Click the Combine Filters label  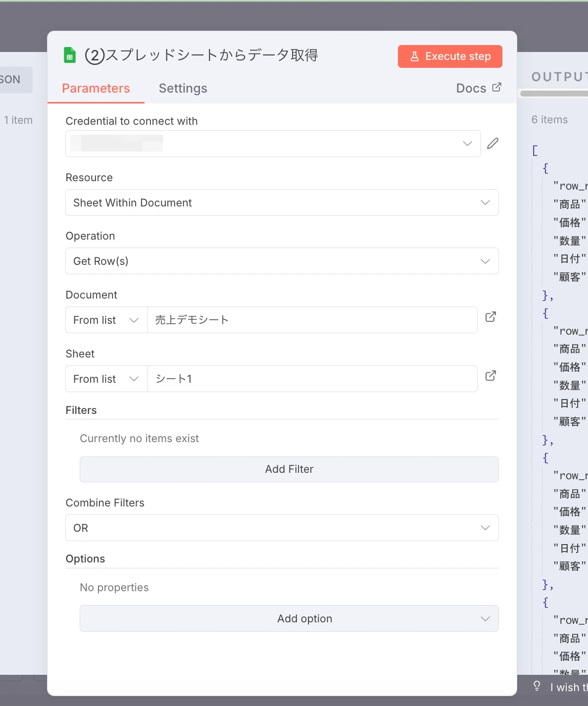point(105,503)
